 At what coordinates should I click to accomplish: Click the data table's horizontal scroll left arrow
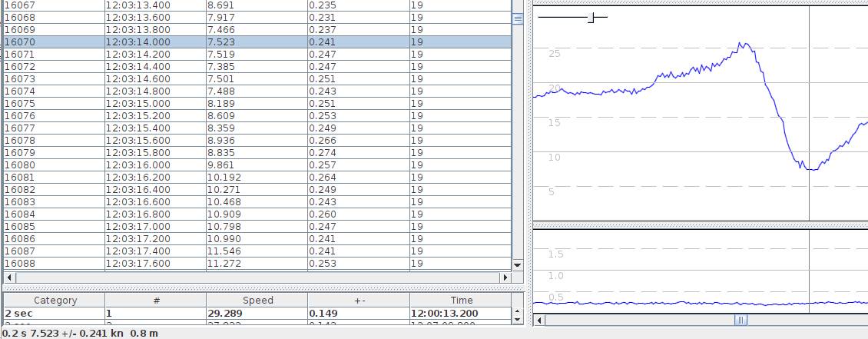click(x=8, y=277)
